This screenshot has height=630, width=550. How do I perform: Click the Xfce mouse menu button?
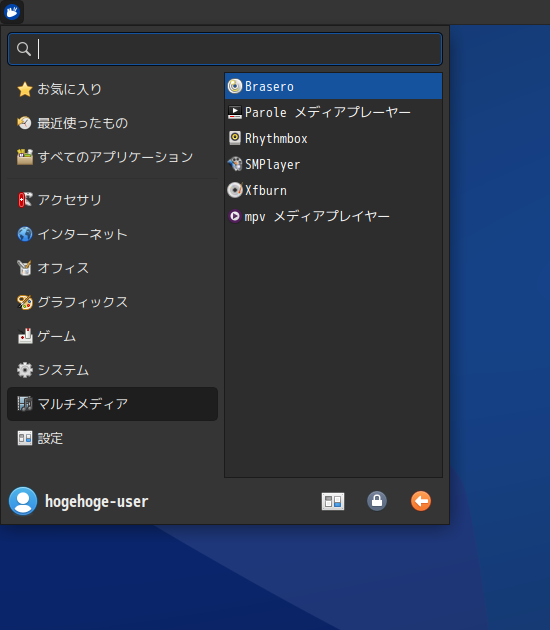coord(12,12)
